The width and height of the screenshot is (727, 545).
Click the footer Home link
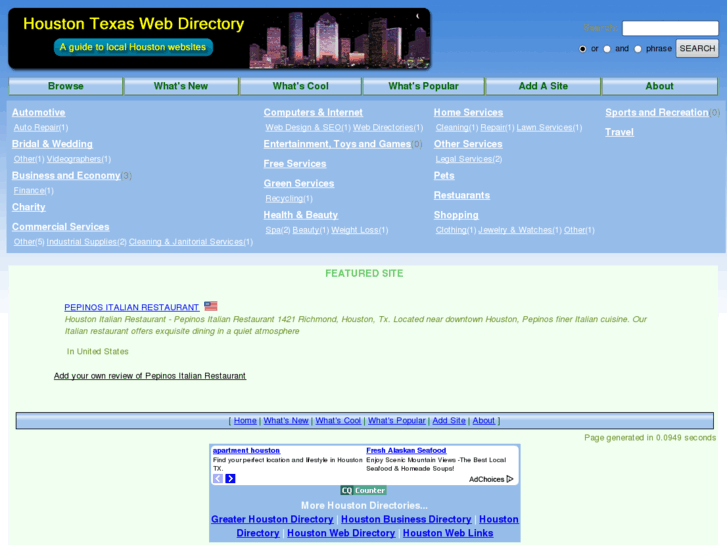tap(245, 421)
